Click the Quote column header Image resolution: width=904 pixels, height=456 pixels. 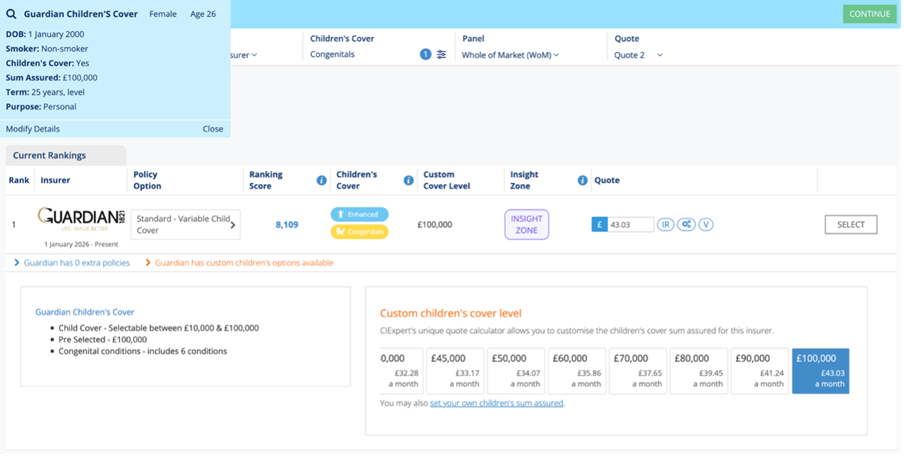pos(607,180)
